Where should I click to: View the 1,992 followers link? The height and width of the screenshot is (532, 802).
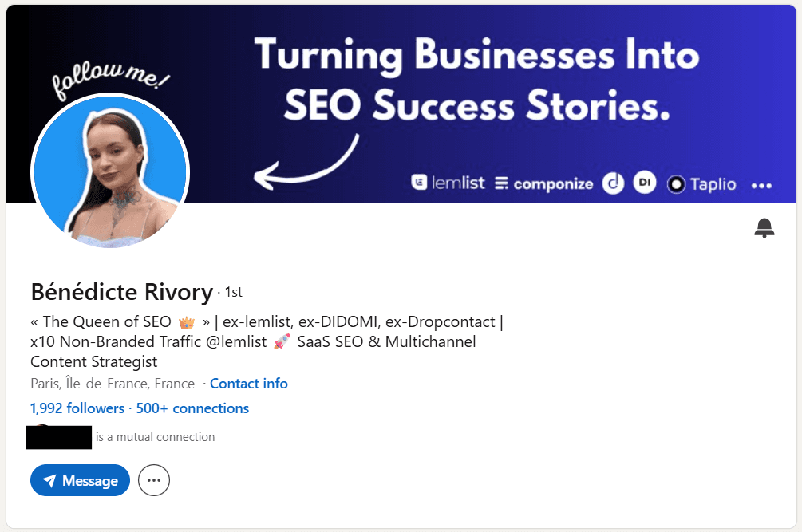tap(77, 408)
